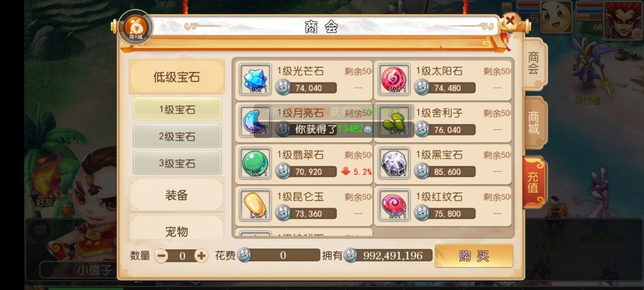Screen dimensions: 644x290
Task: Expand the 装备 category
Action: click(177, 195)
